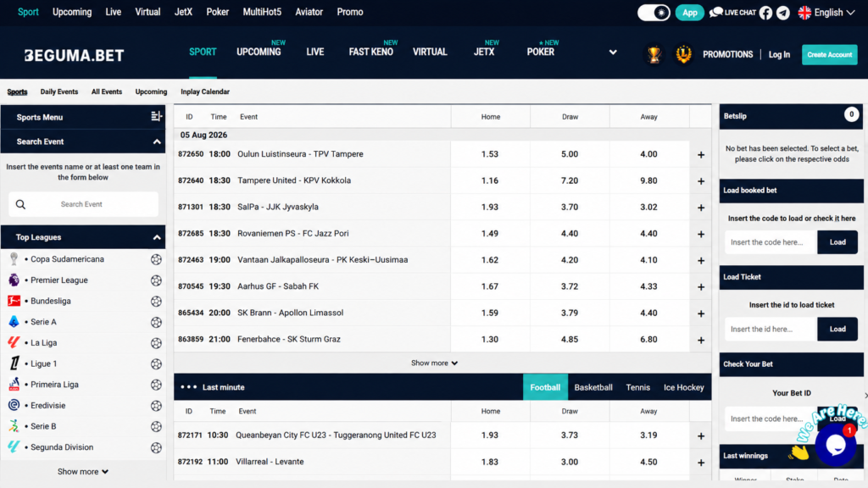Image resolution: width=868 pixels, height=488 pixels.
Task: Open the Promotions link
Action: click(727, 54)
